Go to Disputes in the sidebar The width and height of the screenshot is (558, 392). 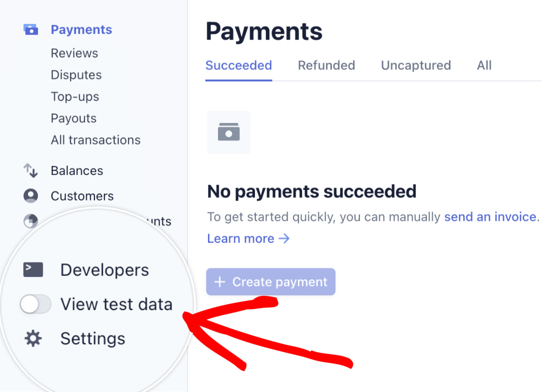[76, 74]
